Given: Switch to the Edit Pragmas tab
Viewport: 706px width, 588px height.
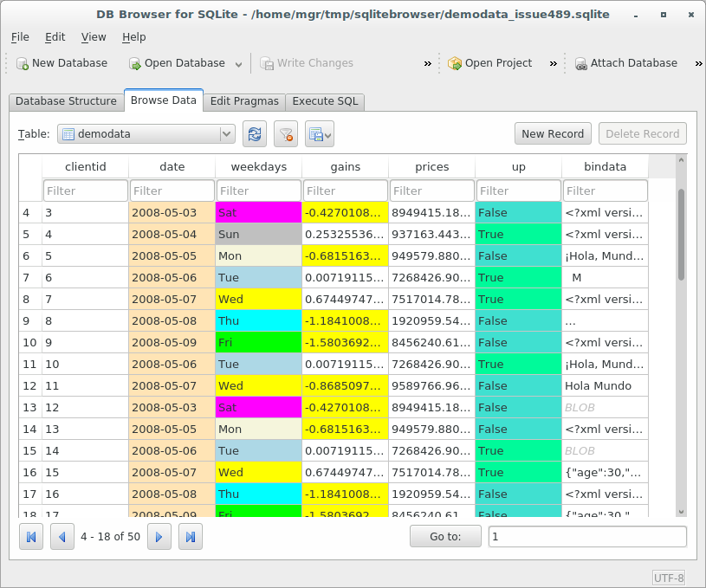Looking at the screenshot, I should [x=244, y=101].
